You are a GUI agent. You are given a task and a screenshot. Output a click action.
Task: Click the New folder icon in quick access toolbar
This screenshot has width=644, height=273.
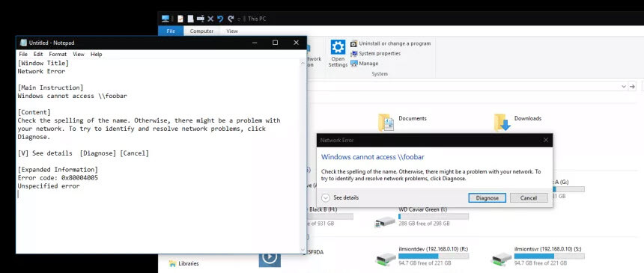click(190, 19)
